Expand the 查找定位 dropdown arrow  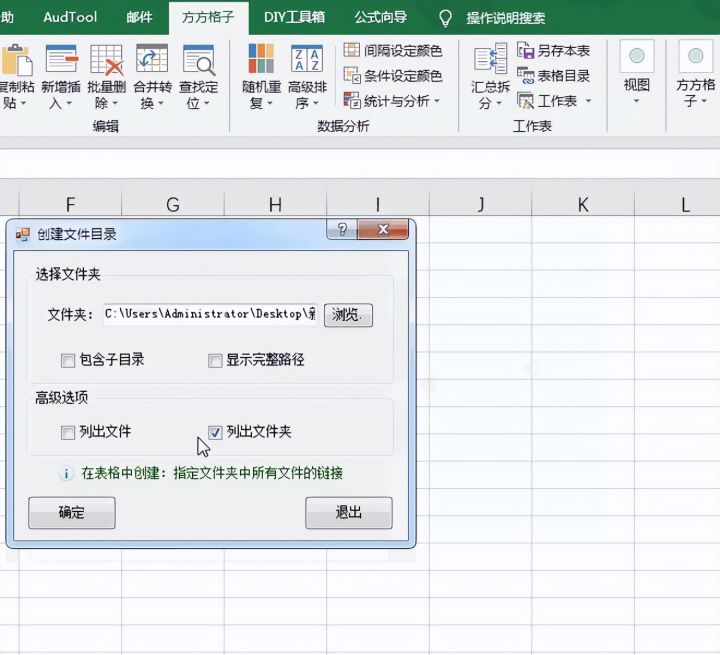[207, 104]
